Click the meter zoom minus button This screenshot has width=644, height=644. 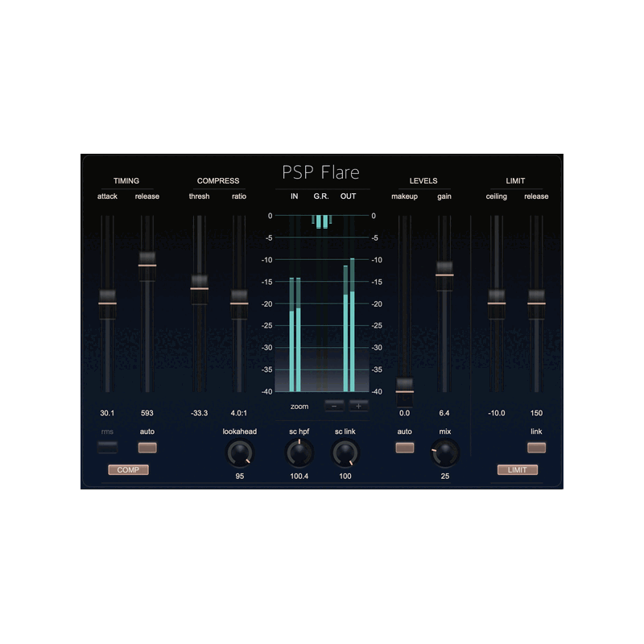334,407
